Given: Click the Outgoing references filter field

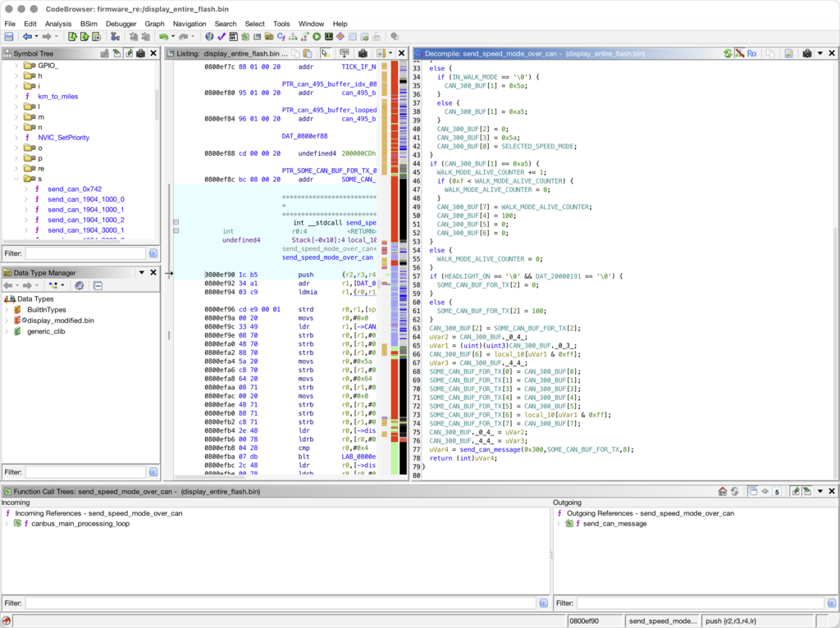Looking at the screenshot, I should (x=701, y=603).
